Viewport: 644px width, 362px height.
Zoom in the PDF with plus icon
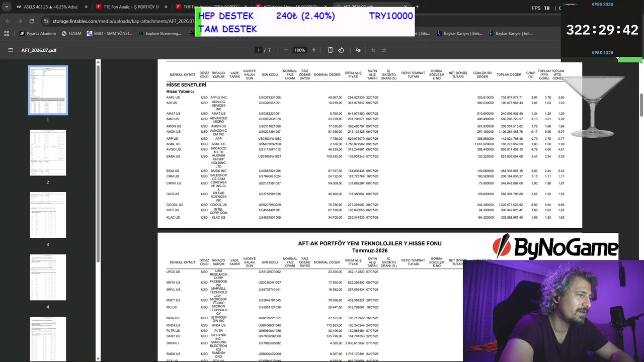coord(314,50)
